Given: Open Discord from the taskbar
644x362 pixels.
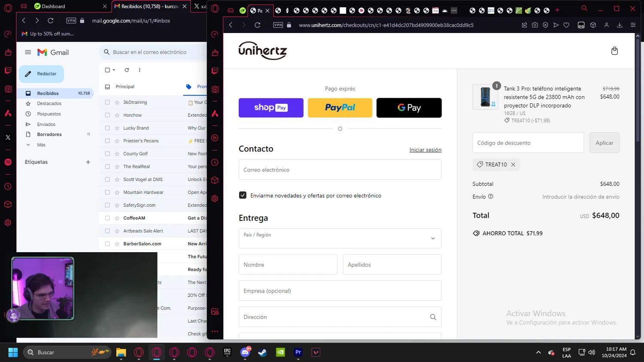Looking at the screenshot, I should pos(245,353).
